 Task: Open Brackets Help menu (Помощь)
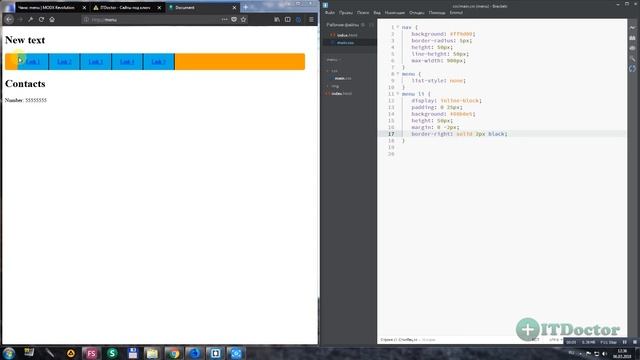click(x=437, y=13)
